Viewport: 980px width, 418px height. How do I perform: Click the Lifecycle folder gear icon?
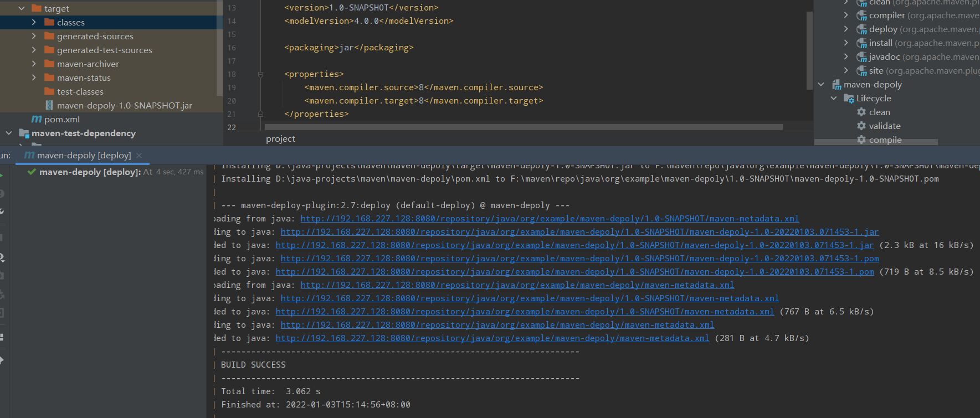point(849,99)
